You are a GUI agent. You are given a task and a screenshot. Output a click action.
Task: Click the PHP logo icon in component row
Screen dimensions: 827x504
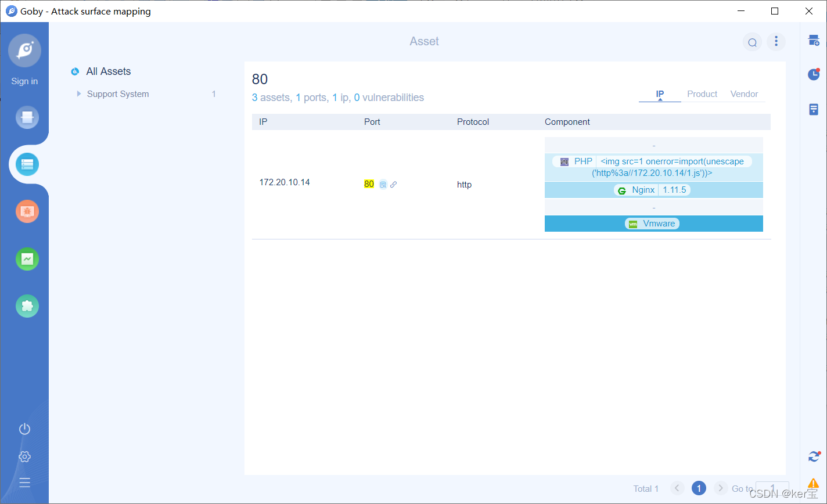(564, 162)
